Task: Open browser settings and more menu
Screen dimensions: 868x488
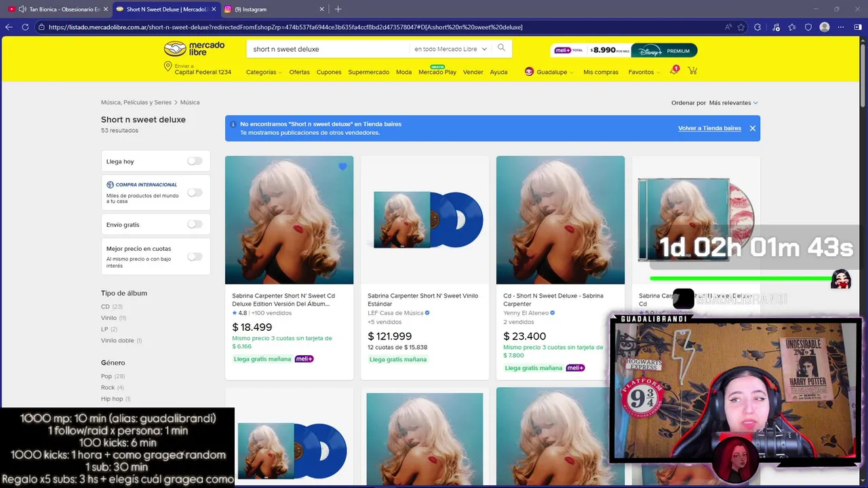Action: (x=841, y=27)
